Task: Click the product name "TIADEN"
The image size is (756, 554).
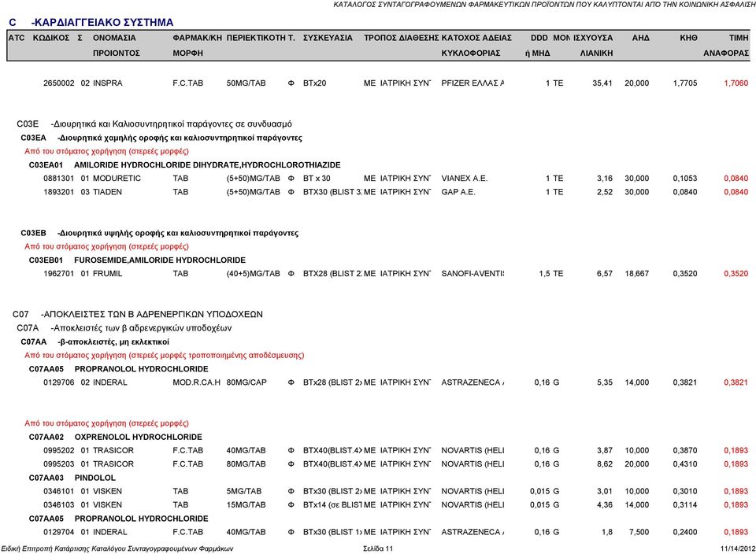Action: (x=108, y=192)
